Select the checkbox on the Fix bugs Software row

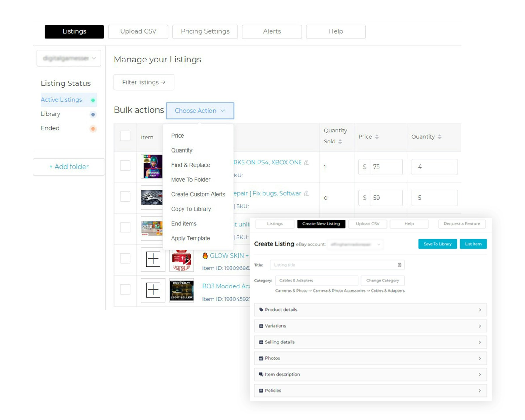pos(125,197)
